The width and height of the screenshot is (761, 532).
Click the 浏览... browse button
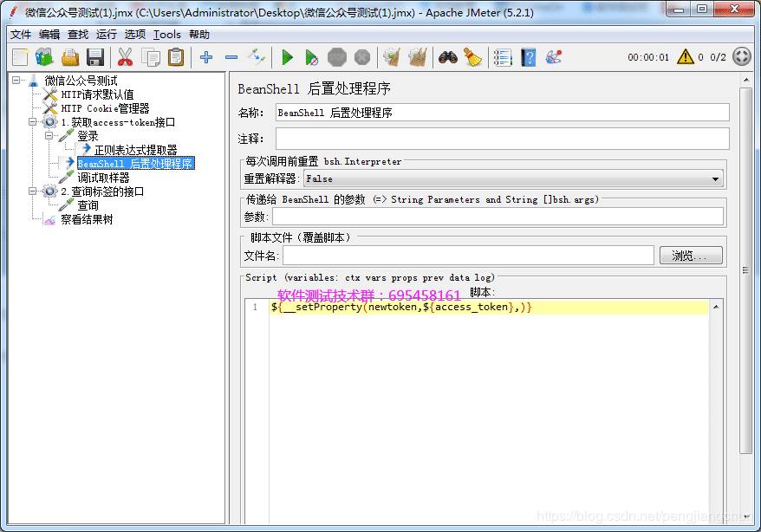click(691, 256)
